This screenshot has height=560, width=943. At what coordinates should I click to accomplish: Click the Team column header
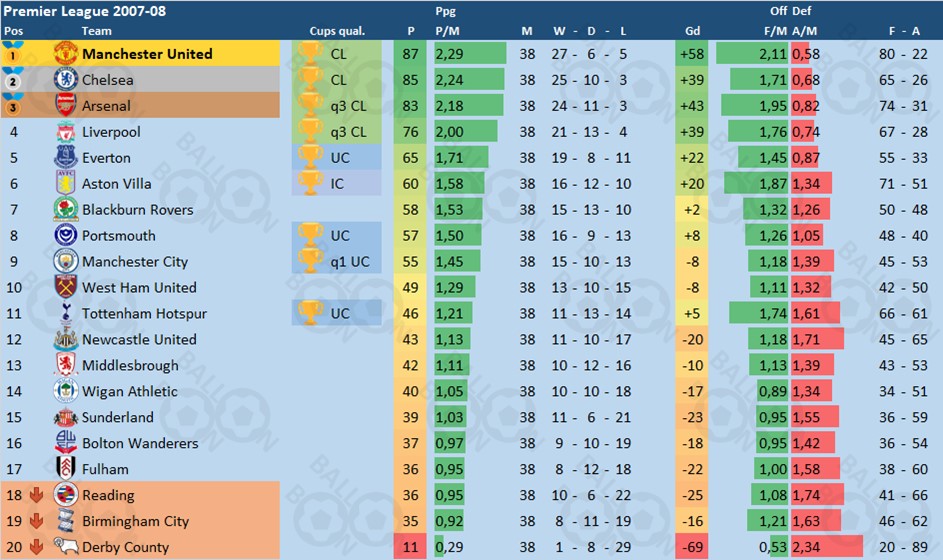(97, 31)
